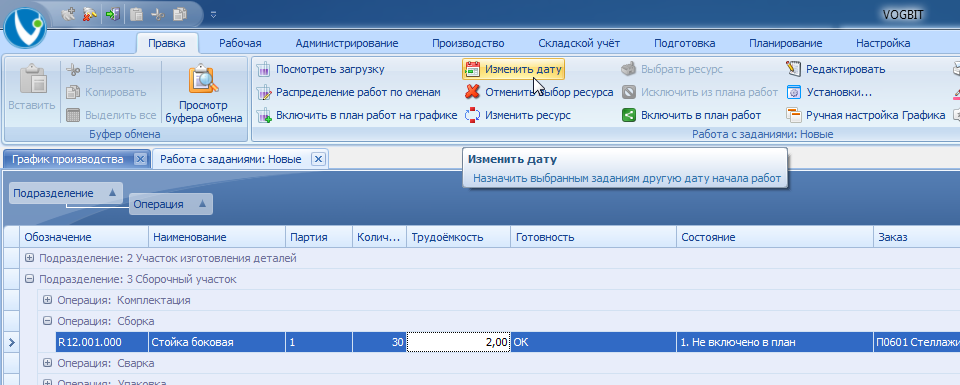Viewport: 960px width, 385px height.
Task: Toggle sort on Операция grouping chip
Action: 171,204
